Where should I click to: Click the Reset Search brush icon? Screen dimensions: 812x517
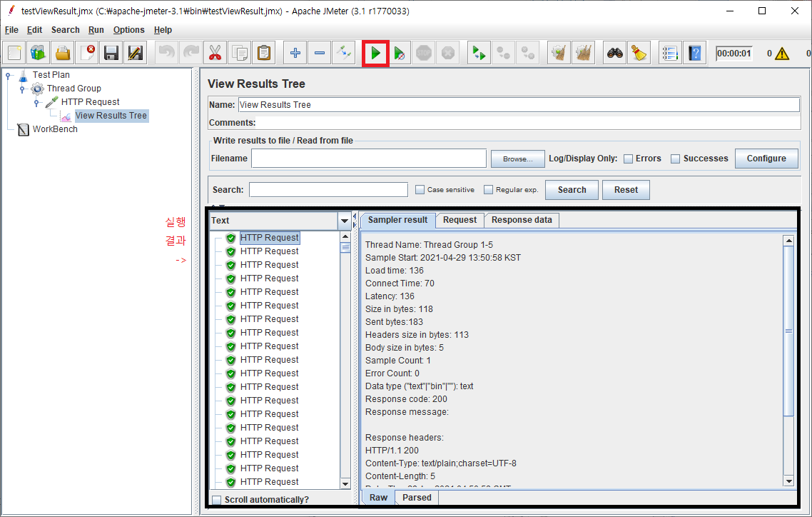tap(639, 53)
